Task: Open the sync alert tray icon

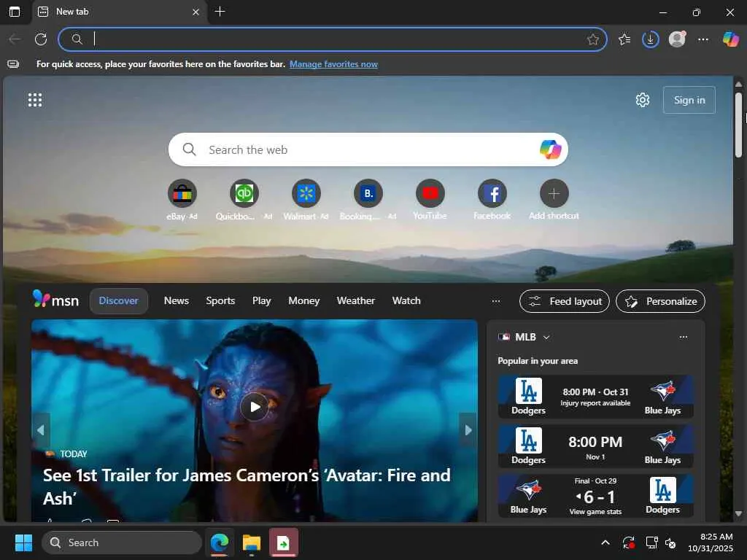Action: click(x=628, y=542)
